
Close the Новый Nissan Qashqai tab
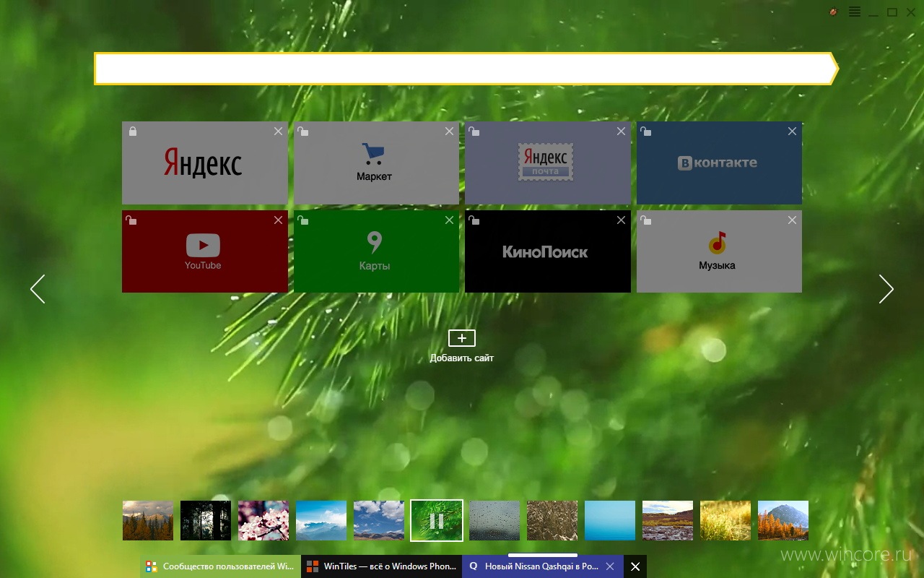610,566
